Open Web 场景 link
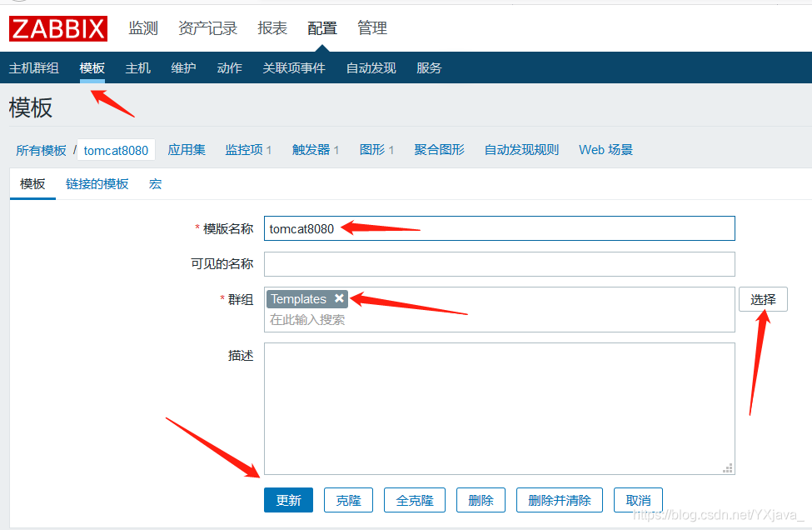Screen dimensions: 812x530 click(605, 150)
